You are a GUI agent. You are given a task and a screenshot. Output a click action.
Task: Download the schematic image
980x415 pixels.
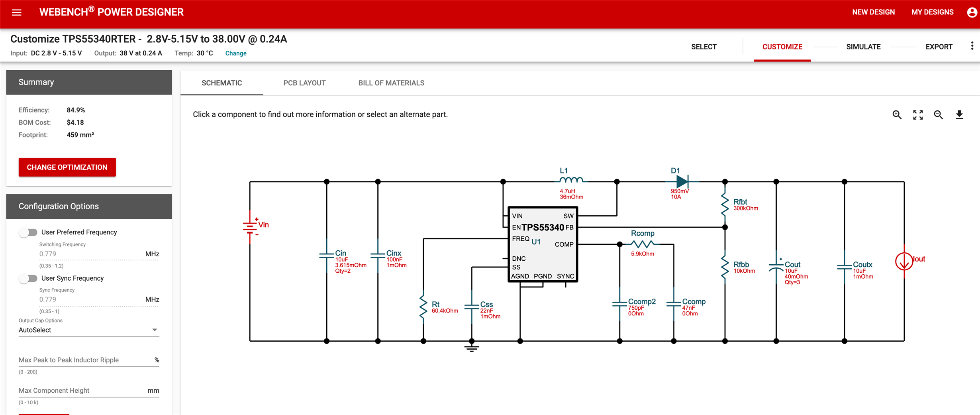point(959,115)
